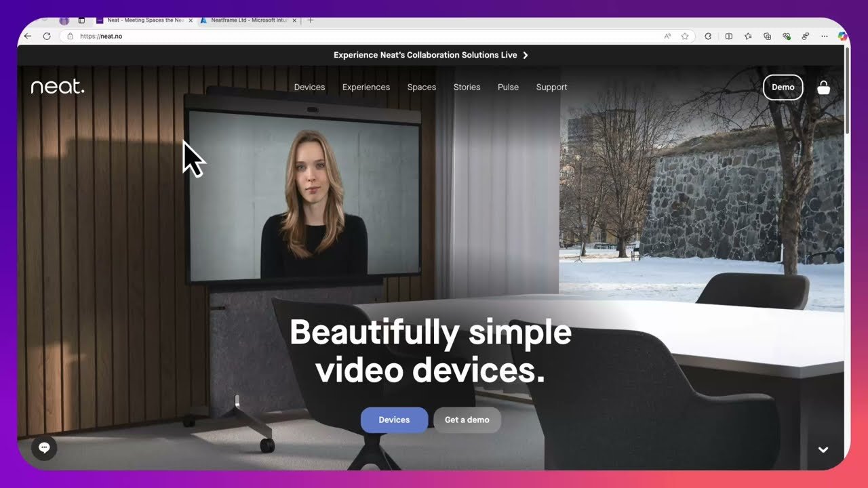This screenshot has width=868, height=488.
Task: Open the chat bubble widget at bottom left
Action: pyautogui.click(x=44, y=448)
